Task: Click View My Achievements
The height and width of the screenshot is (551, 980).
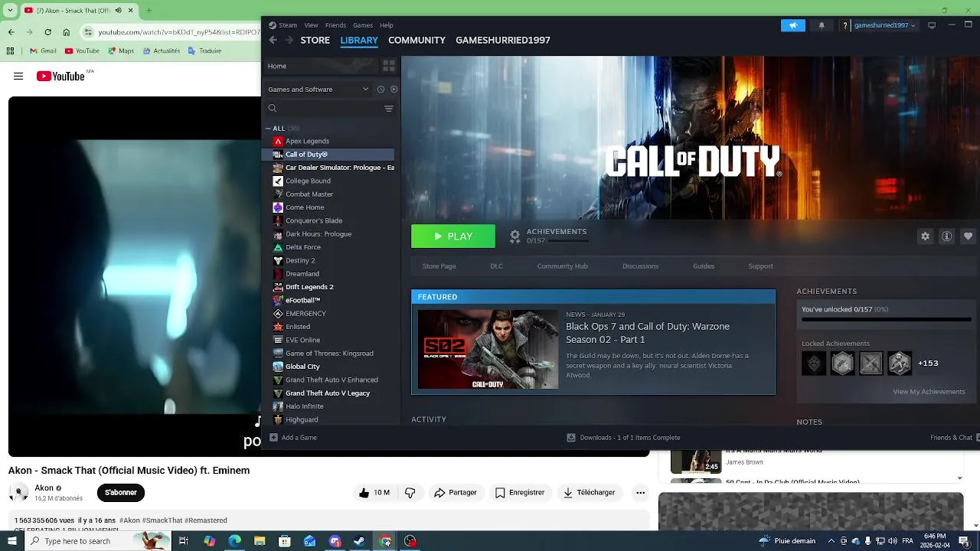Action: coord(929,392)
